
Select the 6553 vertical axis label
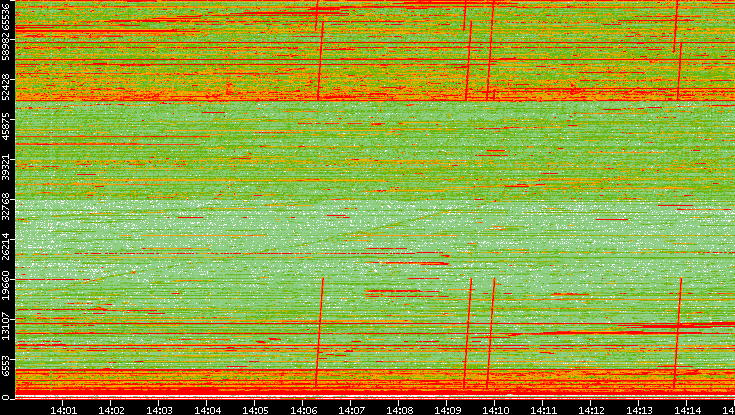pos(7,366)
